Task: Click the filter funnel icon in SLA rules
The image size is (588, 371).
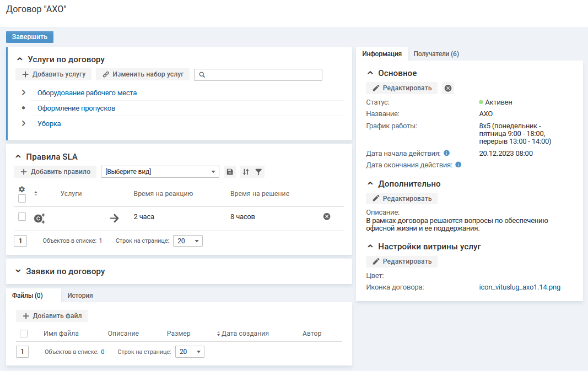Action: [258, 172]
